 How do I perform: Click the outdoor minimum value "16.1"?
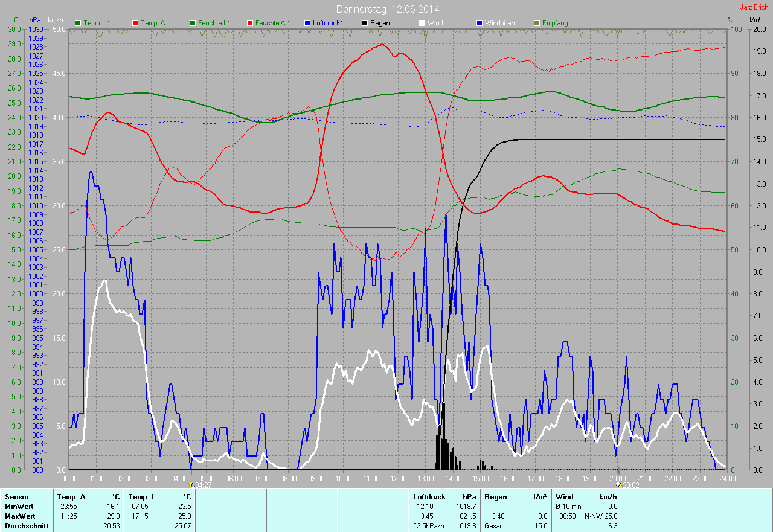click(114, 507)
